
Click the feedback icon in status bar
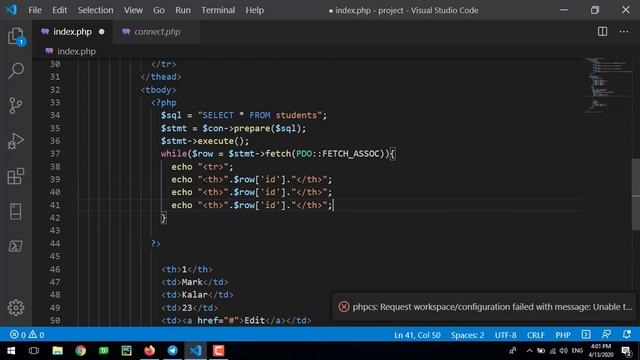(x=607, y=335)
